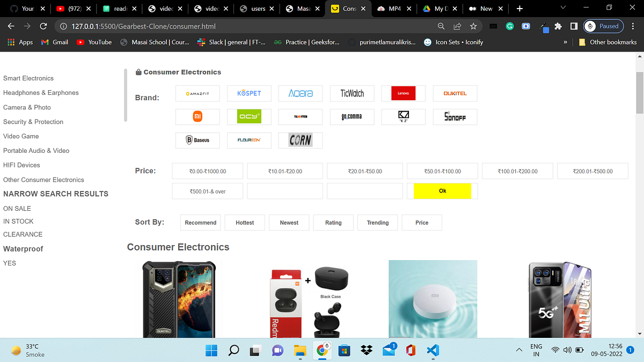This screenshot has width=644, height=362.
Task: Open the color picker extension icon
Action: (543, 27)
